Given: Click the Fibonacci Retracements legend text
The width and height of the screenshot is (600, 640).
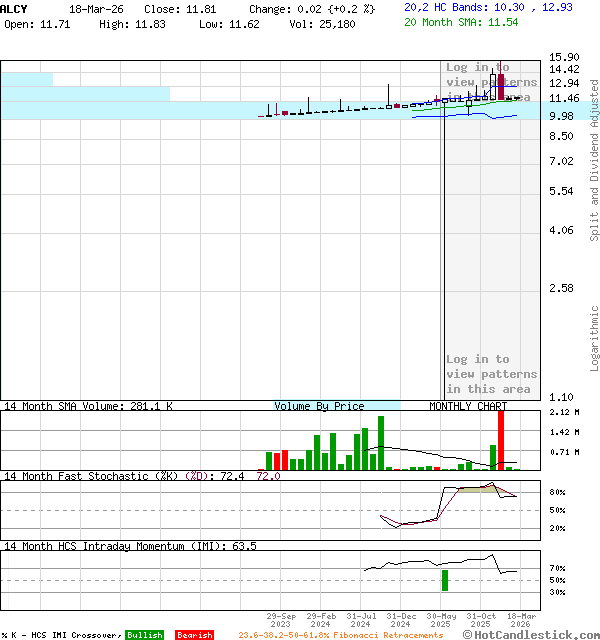Looking at the screenshot, I should (340, 635).
